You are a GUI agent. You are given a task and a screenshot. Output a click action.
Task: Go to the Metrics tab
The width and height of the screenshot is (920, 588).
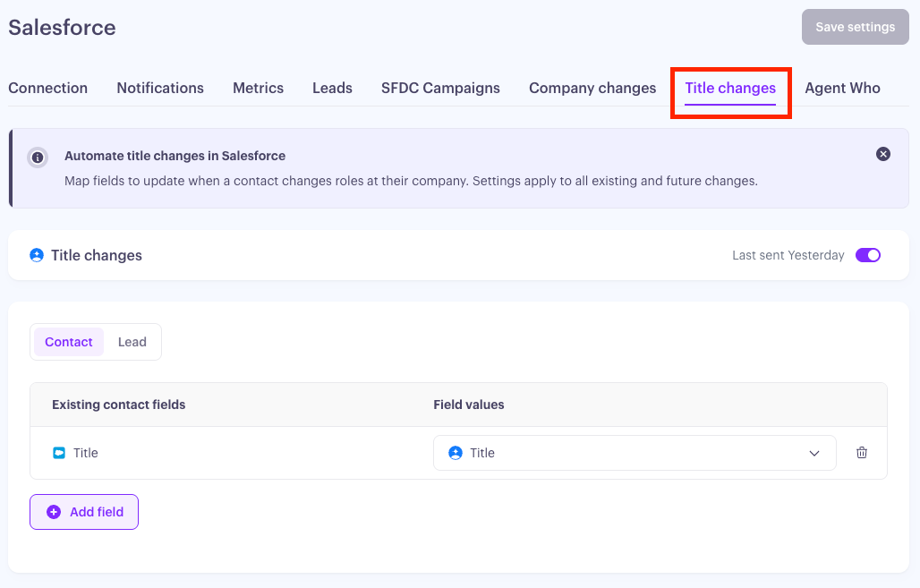[258, 88]
